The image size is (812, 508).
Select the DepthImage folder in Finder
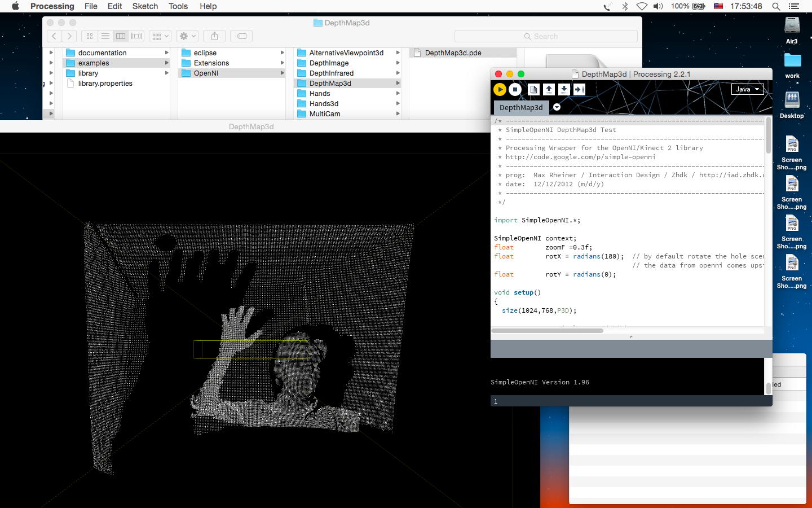(x=347, y=63)
